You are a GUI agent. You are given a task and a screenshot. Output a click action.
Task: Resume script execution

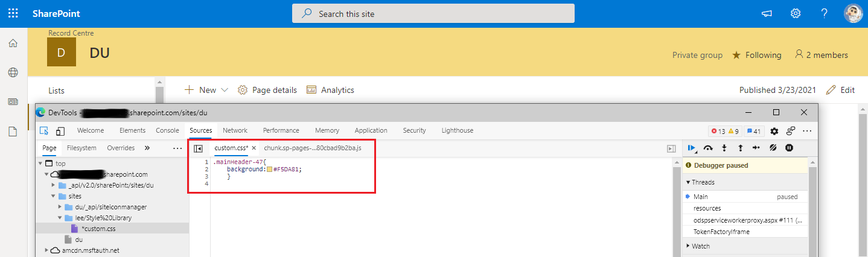[x=692, y=148]
